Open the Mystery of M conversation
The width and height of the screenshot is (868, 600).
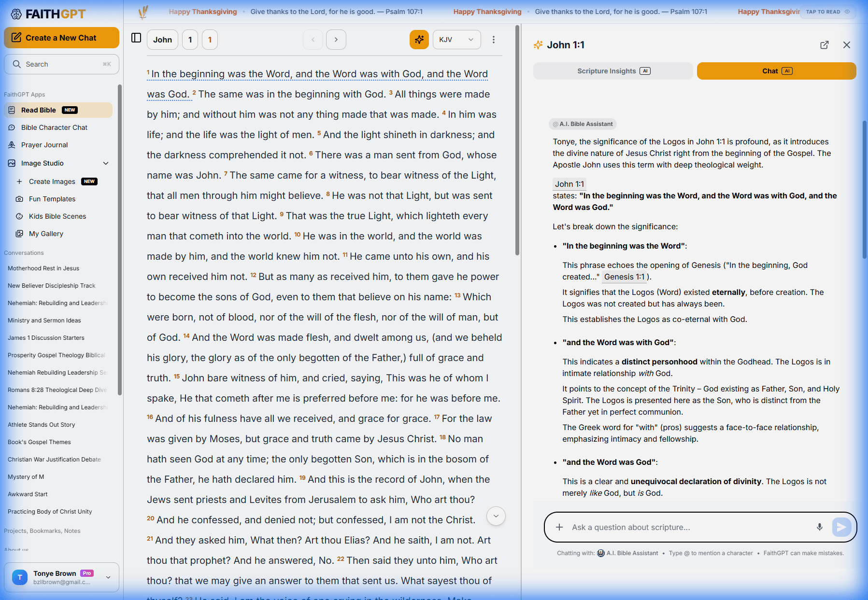coord(26,477)
